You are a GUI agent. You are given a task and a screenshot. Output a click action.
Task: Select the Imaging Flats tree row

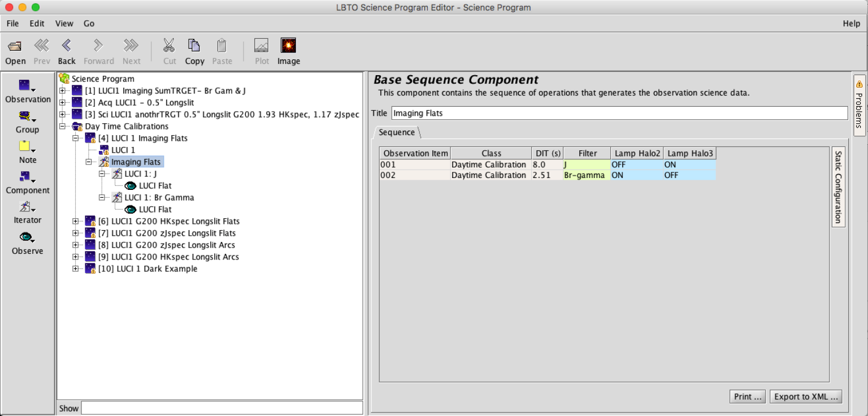tap(136, 162)
